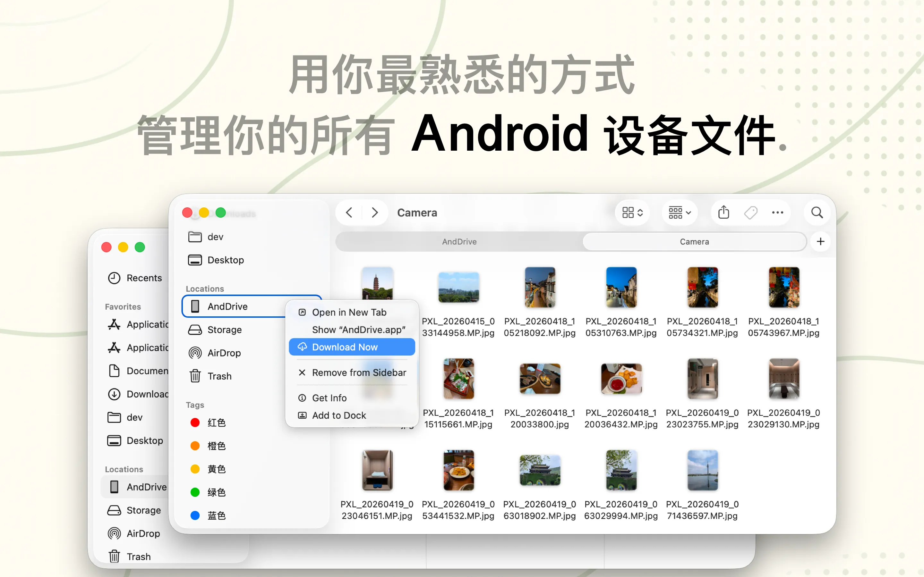This screenshot has height=577, width=924.
Task: Go forward with the right chevron
Action: (x=374, y=213)
